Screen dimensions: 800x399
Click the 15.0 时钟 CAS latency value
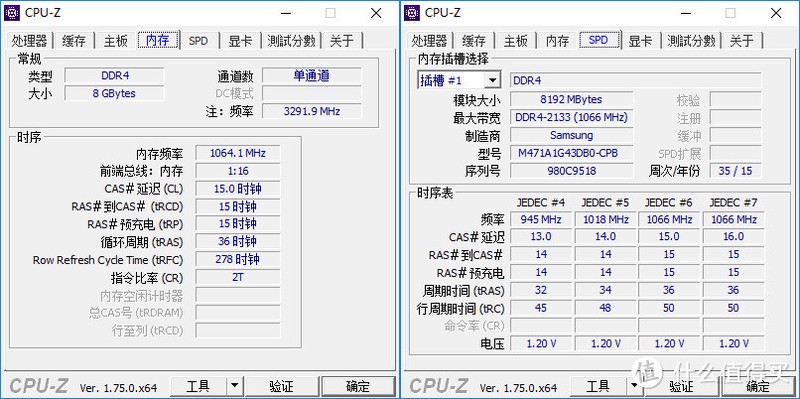pyautogui.click(x=238, y=189)
